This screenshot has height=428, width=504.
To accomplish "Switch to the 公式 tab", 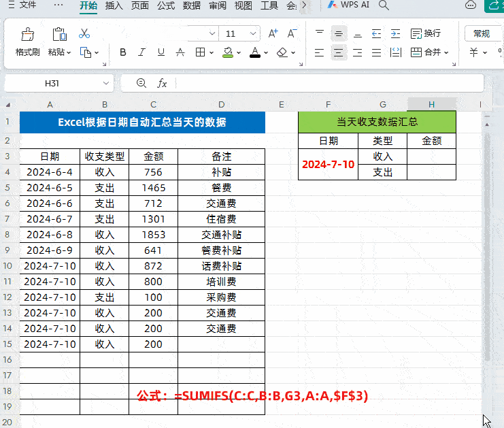I will pyautogui.click(x=166, y=5).
